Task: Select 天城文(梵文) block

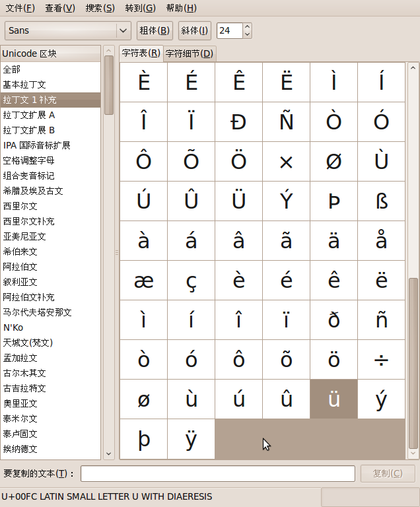Action: 50,343
